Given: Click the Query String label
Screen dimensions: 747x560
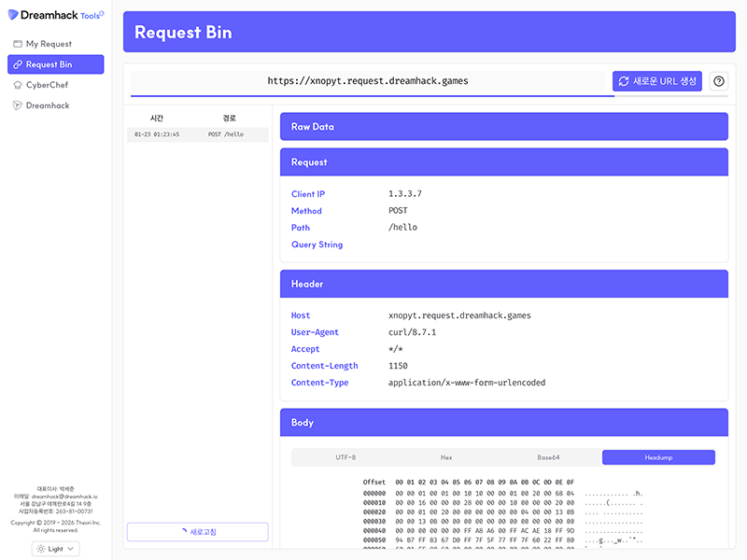Looking at the screenshot, I should click(317, 245).
